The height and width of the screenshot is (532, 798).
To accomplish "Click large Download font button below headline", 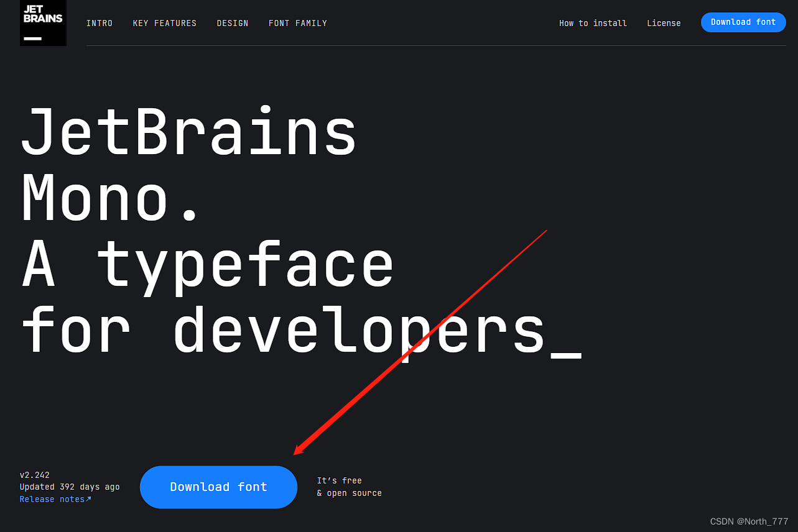I will click(x=219, y=487).
